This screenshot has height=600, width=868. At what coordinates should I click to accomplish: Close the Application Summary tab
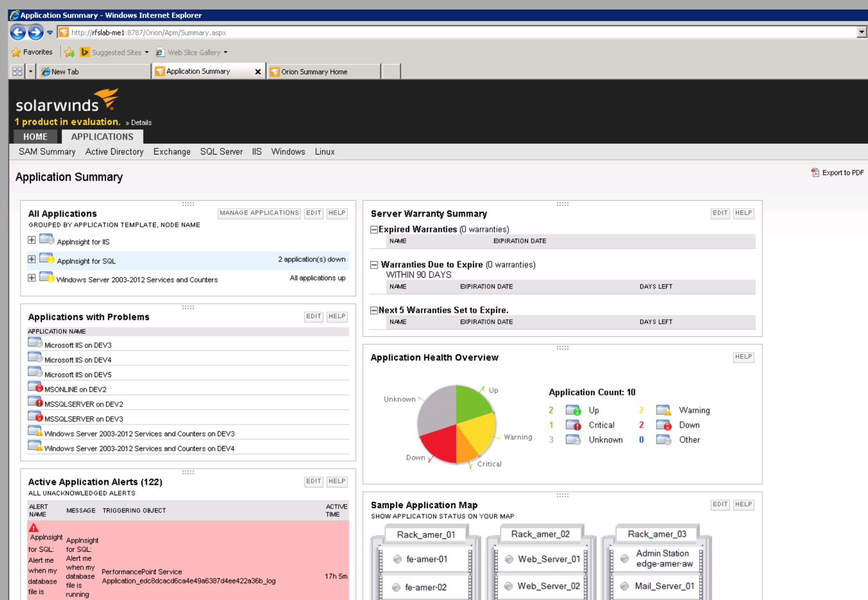tap(258, 71)
